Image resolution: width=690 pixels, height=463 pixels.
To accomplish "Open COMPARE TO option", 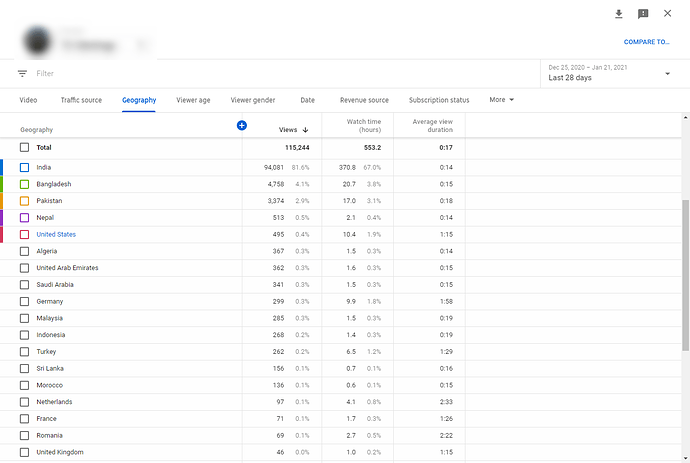I will point(646,42).
